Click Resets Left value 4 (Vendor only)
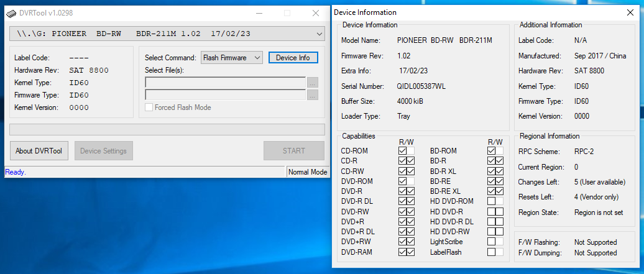 pyautogui.click(x=596, y=197)
